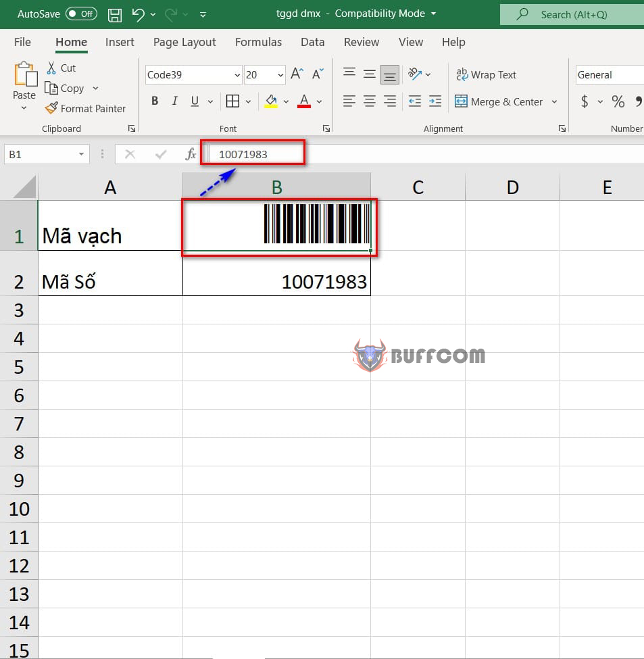Image resolution: width=644 pixels, height=659 pixels.
Task: Switch to the Review tab
Action: pyautogui.click(x=362, y=42)
